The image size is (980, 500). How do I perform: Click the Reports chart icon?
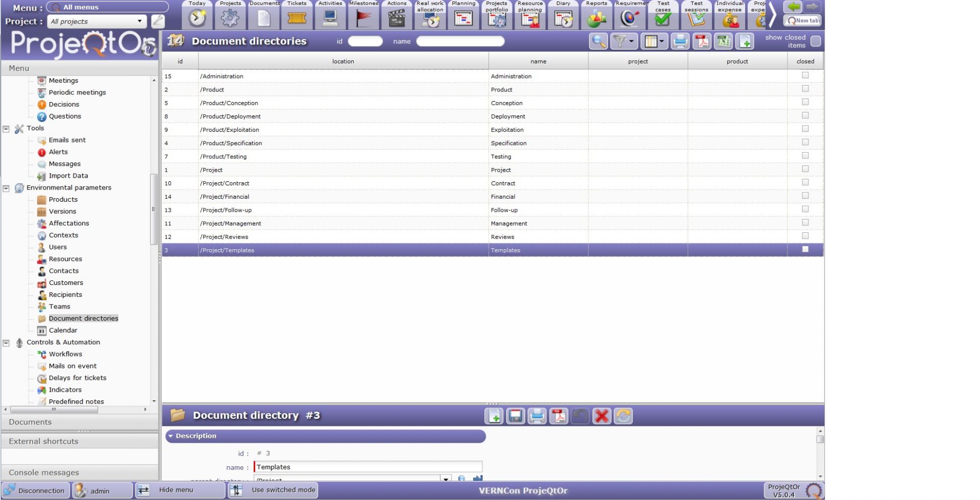(x=596, y=19)
